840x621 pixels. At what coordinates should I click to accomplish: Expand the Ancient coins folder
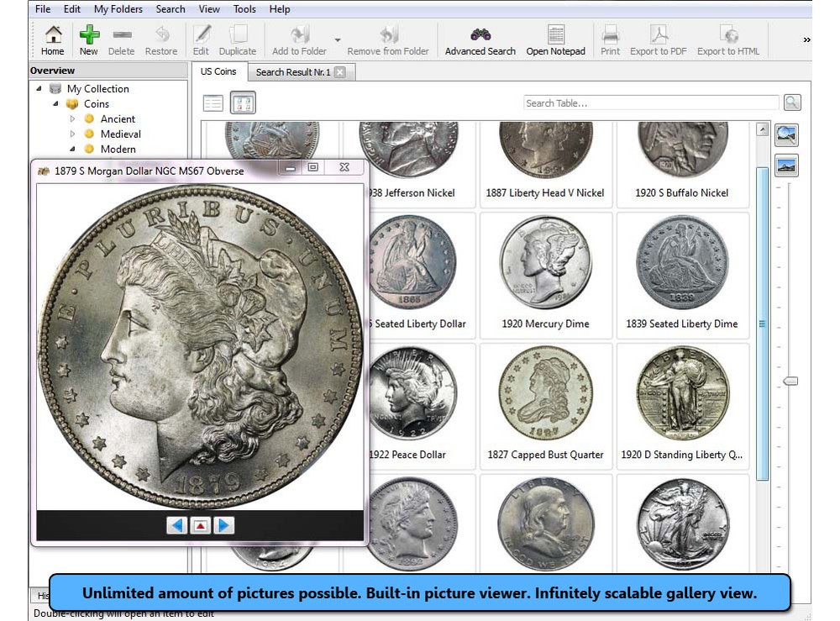(x=71, y=118)
